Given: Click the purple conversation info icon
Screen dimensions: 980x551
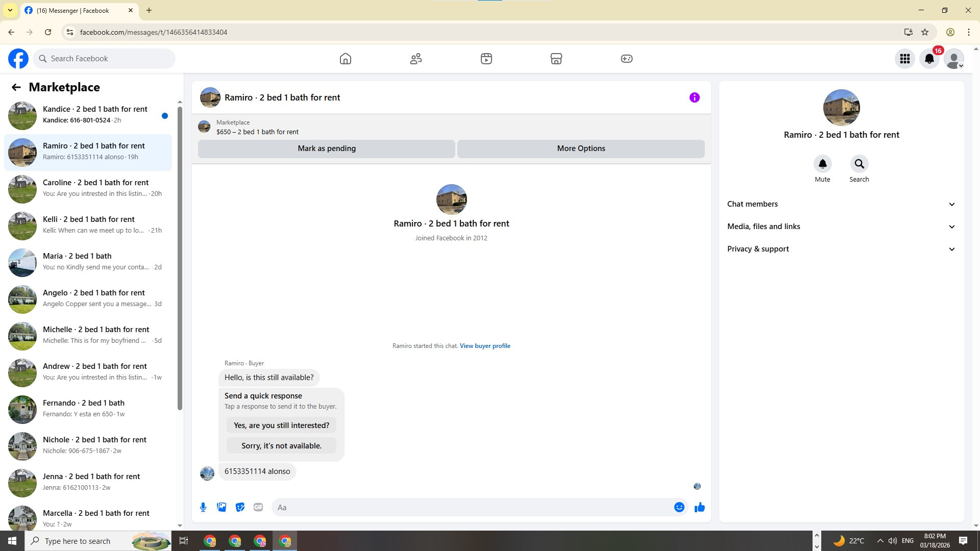Looking at the screenshot, I should click(694, 97).
